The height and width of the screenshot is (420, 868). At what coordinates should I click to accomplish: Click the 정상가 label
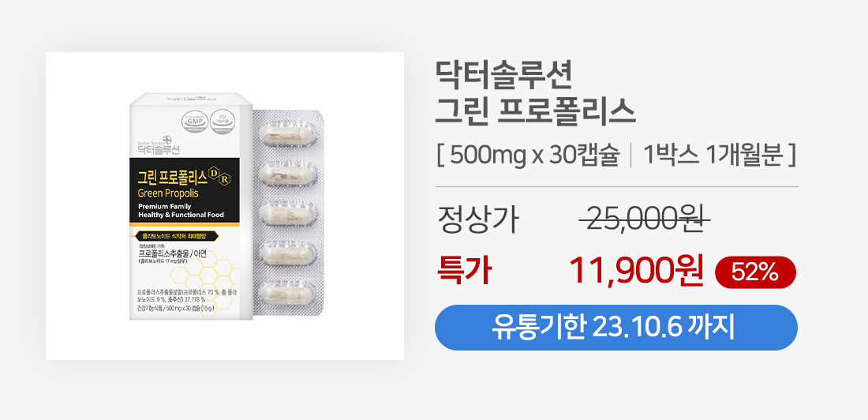(478, 219)
